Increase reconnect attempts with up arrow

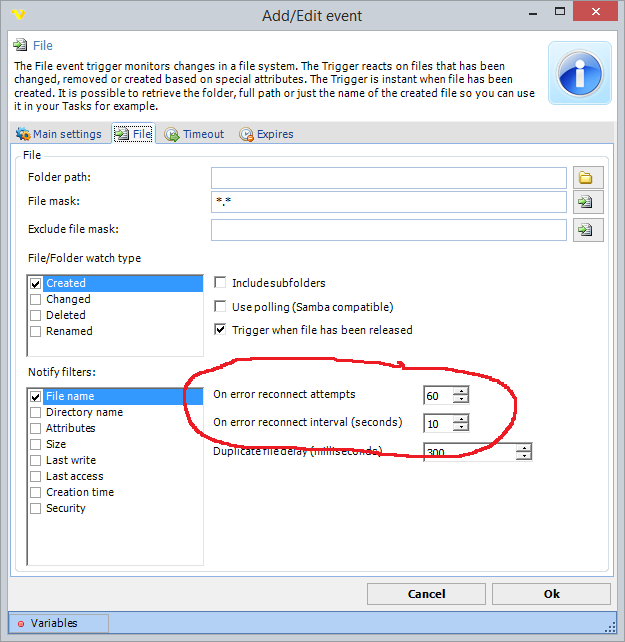(460, 391)
